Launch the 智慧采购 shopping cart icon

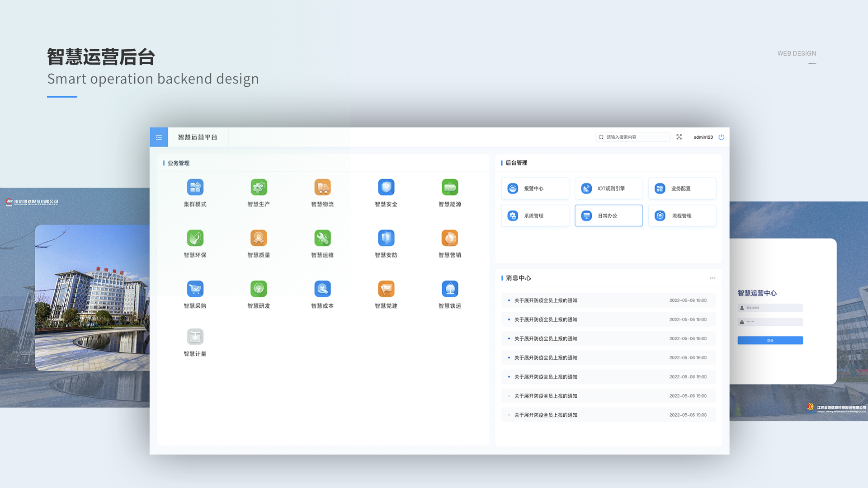tap(194, 289)
